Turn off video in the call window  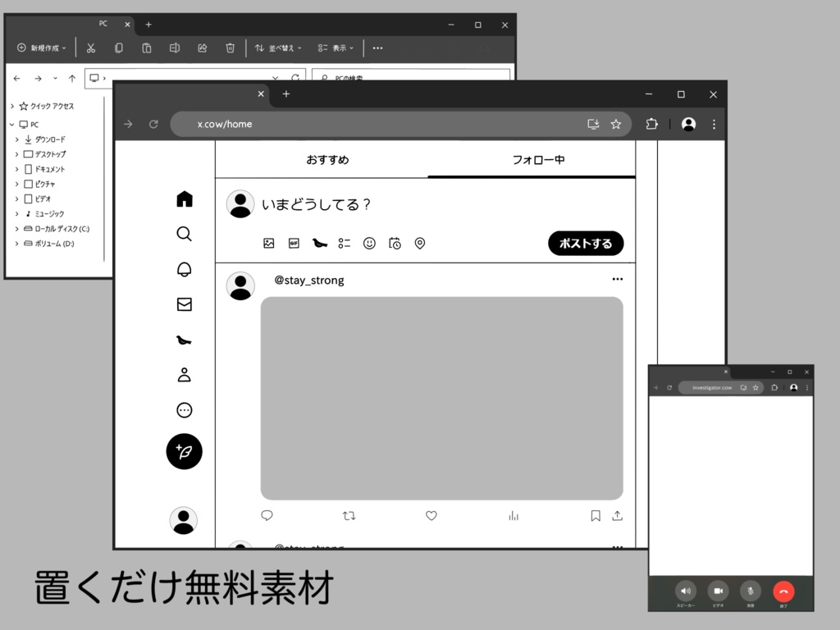(x=718, y=591)
